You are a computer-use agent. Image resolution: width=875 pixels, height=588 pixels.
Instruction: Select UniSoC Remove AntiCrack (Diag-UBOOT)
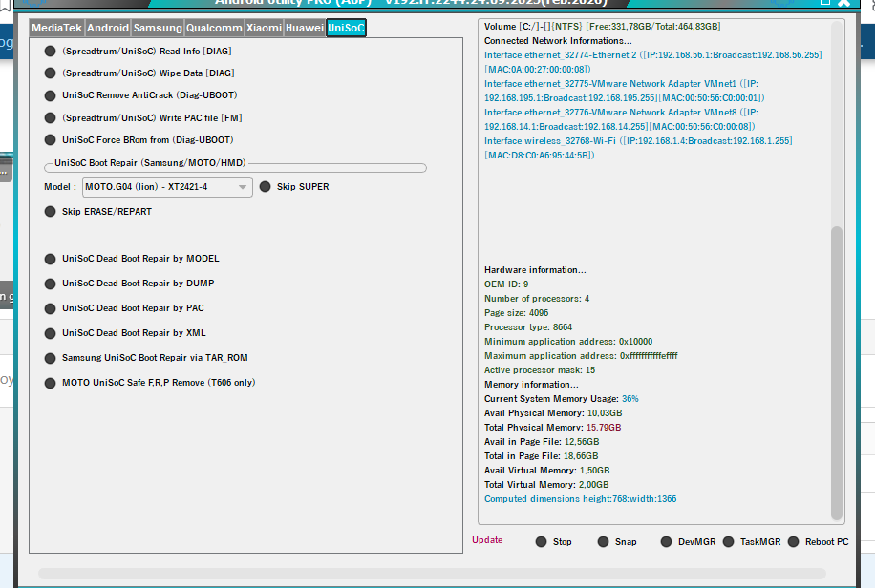[140, 95]
